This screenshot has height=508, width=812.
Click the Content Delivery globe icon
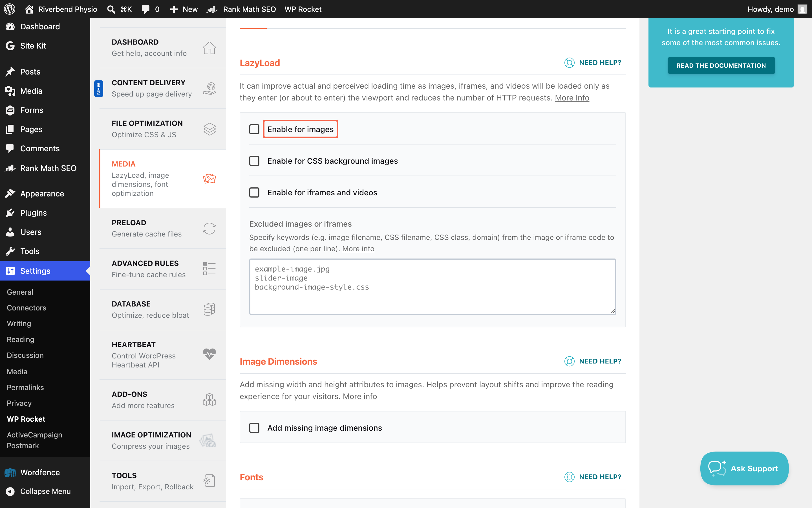click(209, 88)
